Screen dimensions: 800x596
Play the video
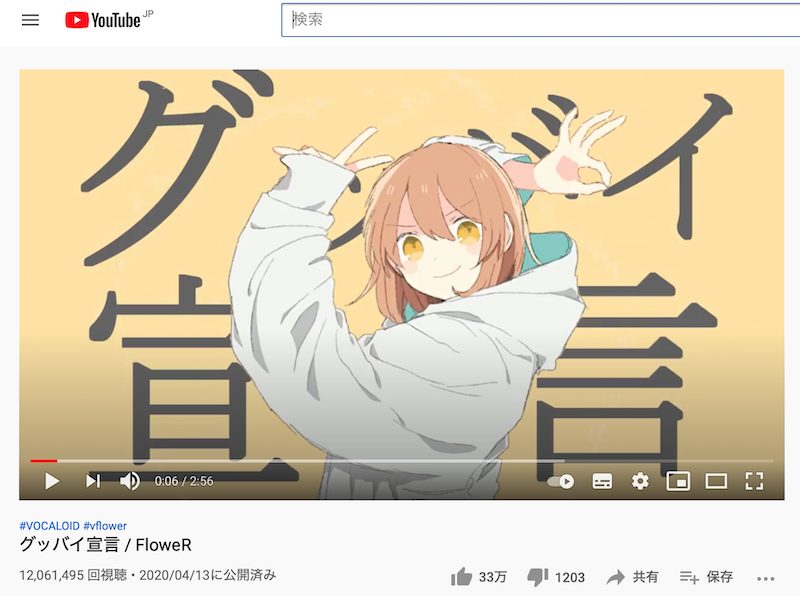(x=52, y=481)
